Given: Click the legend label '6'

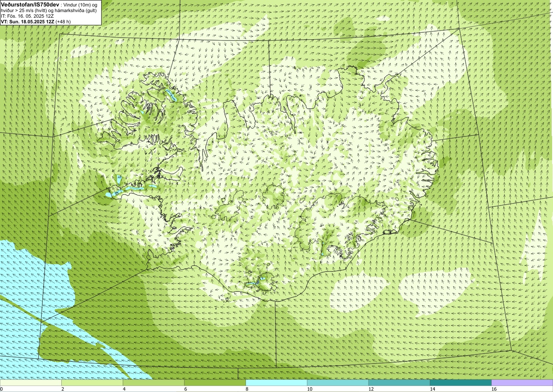Looking at the screenshot, I should click(186, 389).
